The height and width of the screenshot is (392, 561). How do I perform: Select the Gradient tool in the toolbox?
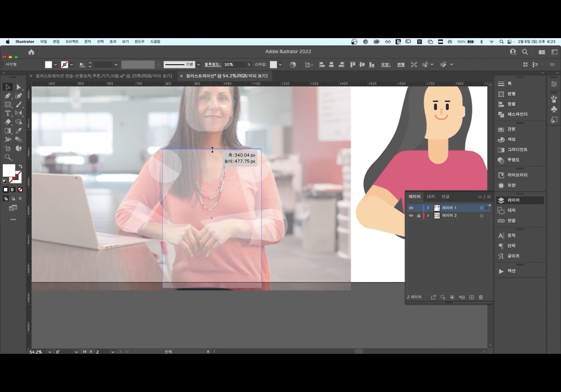pos(8,131)
